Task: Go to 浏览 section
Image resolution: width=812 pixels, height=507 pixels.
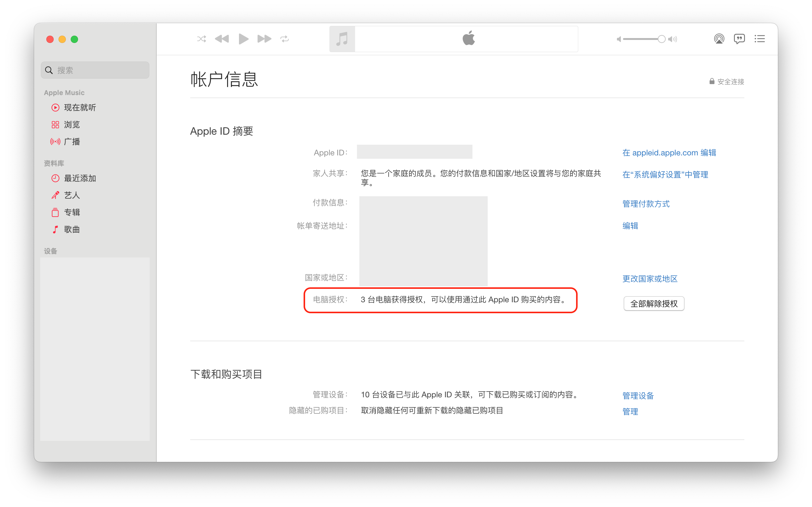Action: (x=72, y=125)
